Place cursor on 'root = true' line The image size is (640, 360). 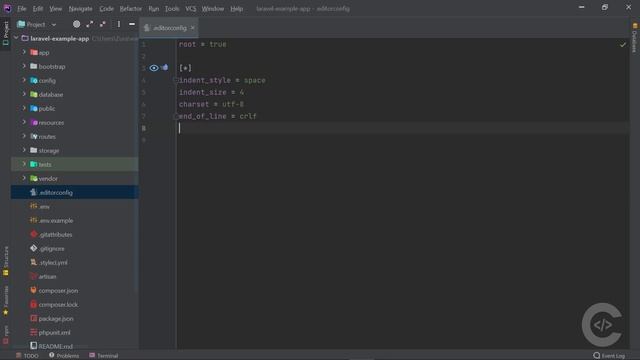(202, 44)
